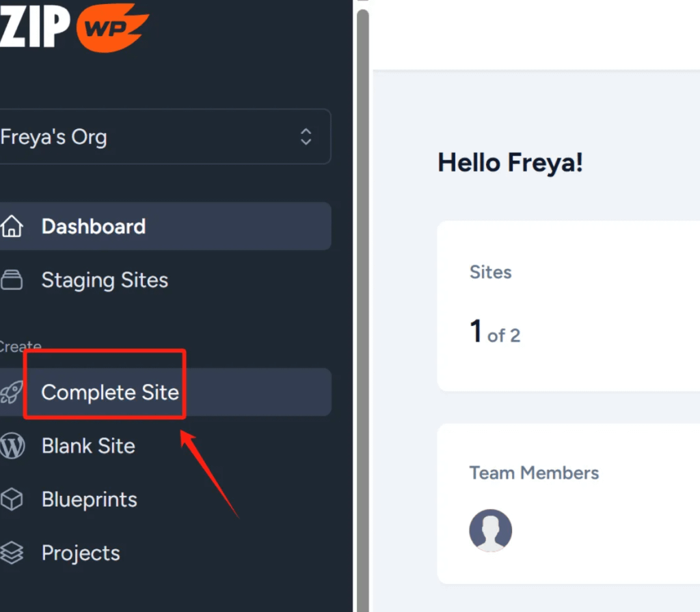Click the Complete Site rocket icon
The image size is (700, 612).
coord(12,392)
